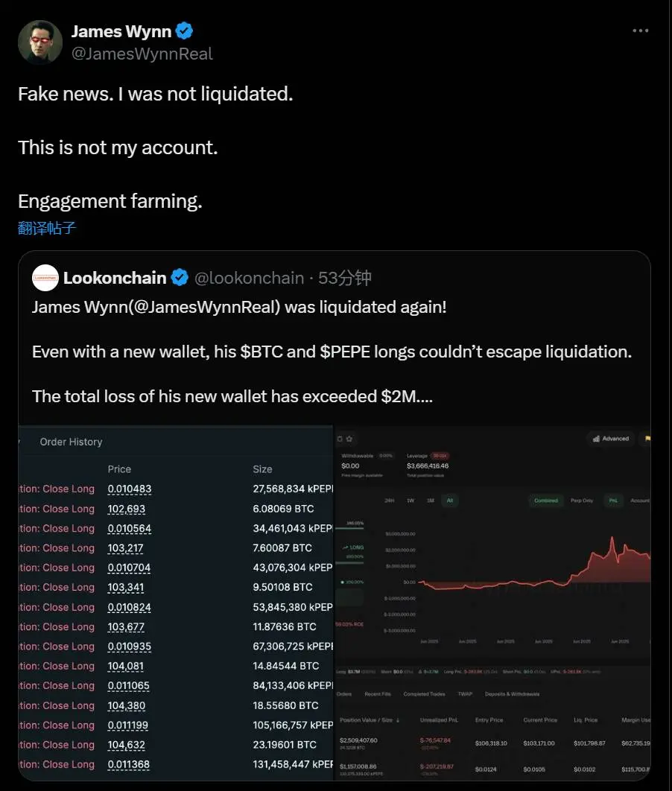672x791 pixels.
Task: Open James Wynn's profile avatar
Action: (40, 42)
